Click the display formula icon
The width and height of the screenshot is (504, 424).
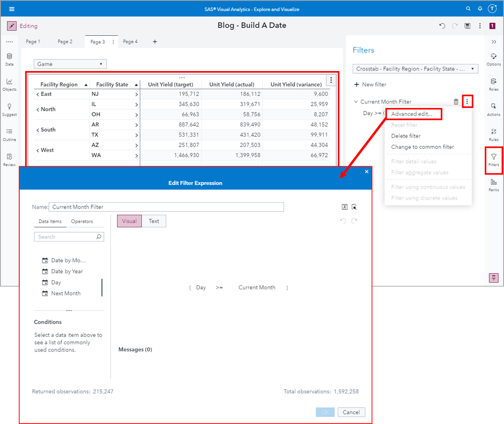345,207
